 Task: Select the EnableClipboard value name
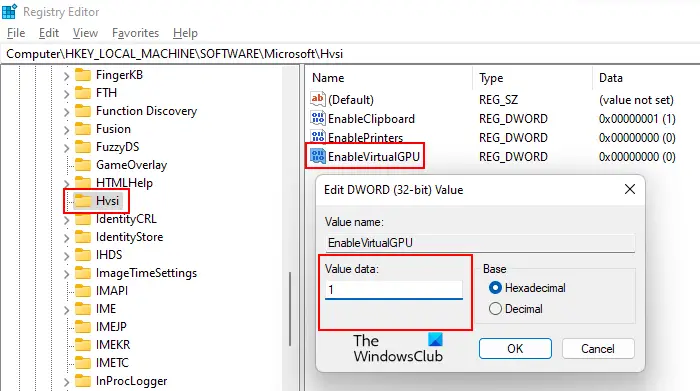click(371, 119)
